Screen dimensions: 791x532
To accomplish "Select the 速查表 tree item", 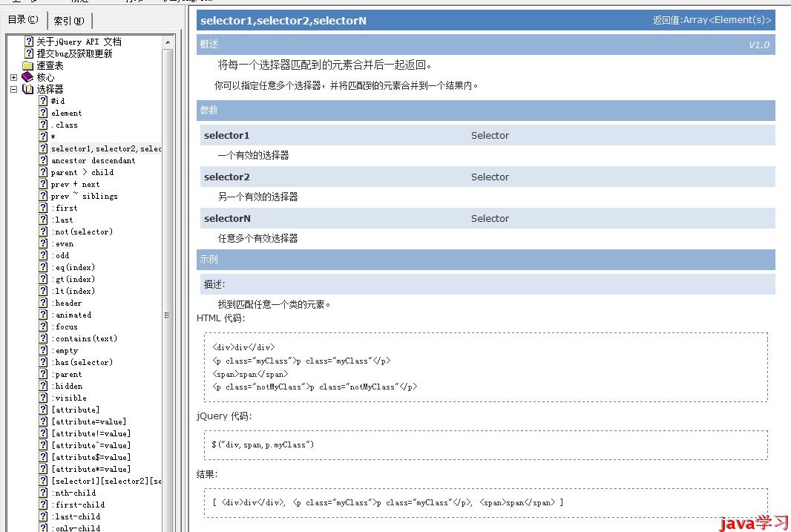I will (x=50, y=65).
